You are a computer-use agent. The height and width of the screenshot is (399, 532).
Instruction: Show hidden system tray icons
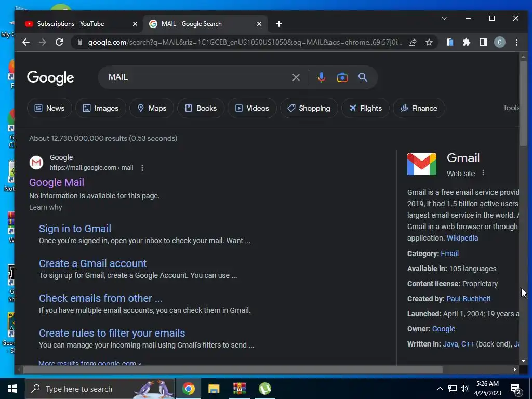click(x=440, y=389)
